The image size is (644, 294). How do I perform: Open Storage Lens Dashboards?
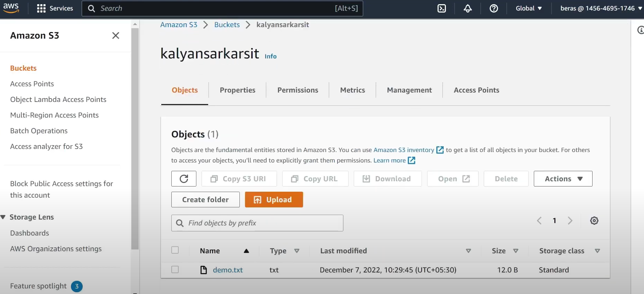pos(30,233)
